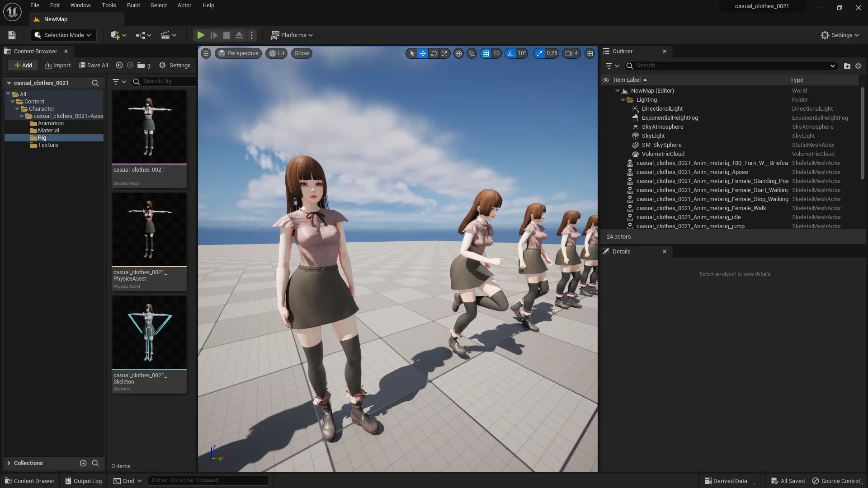
Task: Toggle rotation snapping off
Action: (511, 53)
